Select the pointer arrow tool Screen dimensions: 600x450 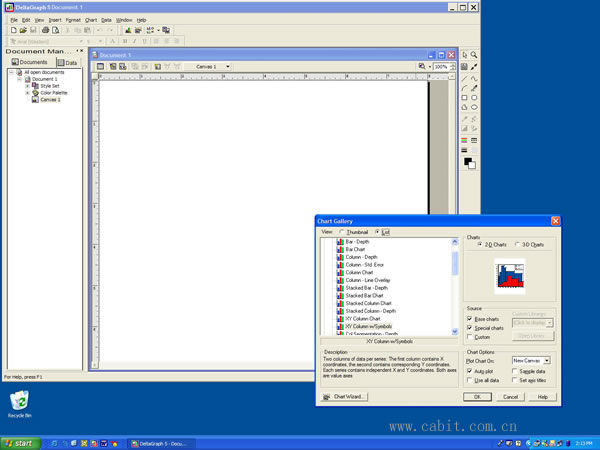click(465, 55)
